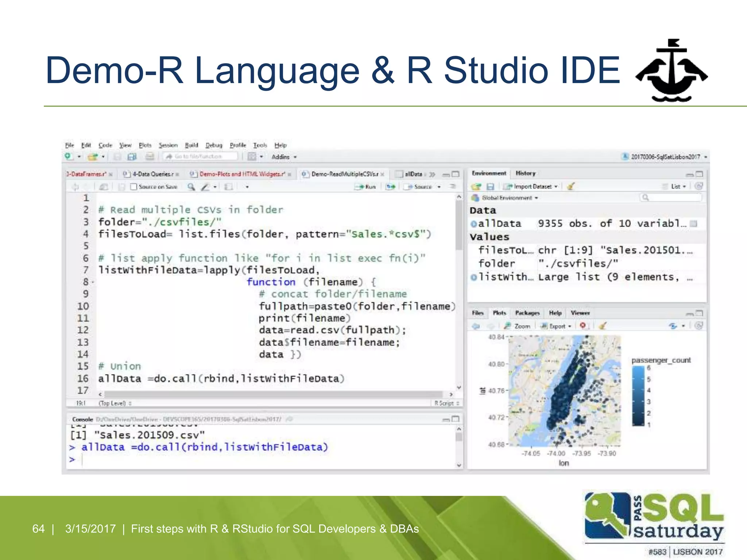Clear all plots with broom icon
The width and height of the screenshot is (747, 560).
[x=602, y=326]
